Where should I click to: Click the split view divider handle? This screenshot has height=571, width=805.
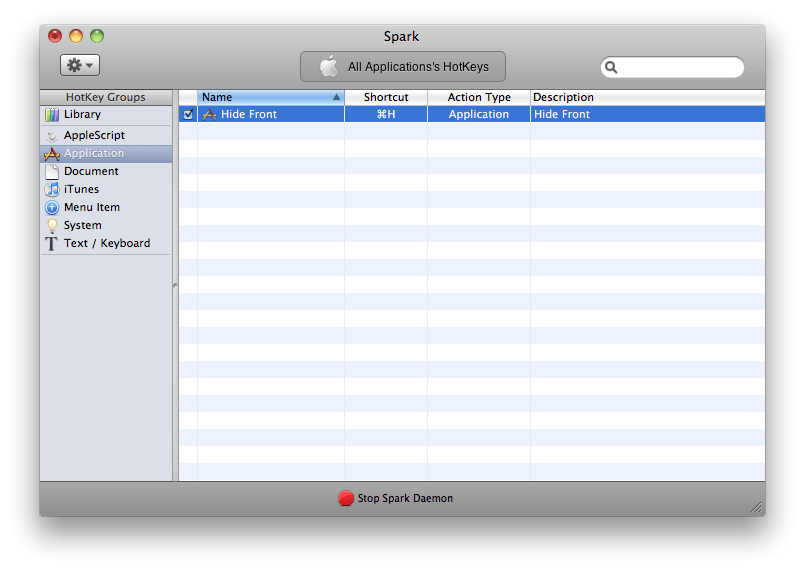(x=175, y=286)
